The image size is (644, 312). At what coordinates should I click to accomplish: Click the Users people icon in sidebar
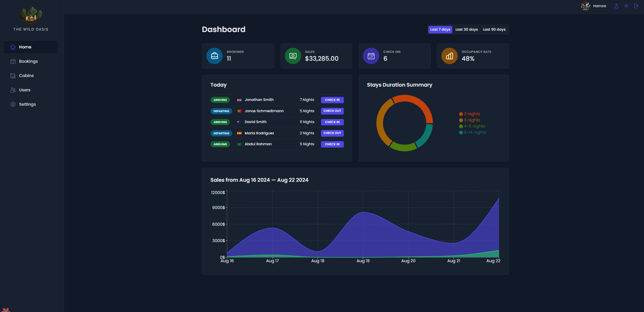[x=13, y=90]
